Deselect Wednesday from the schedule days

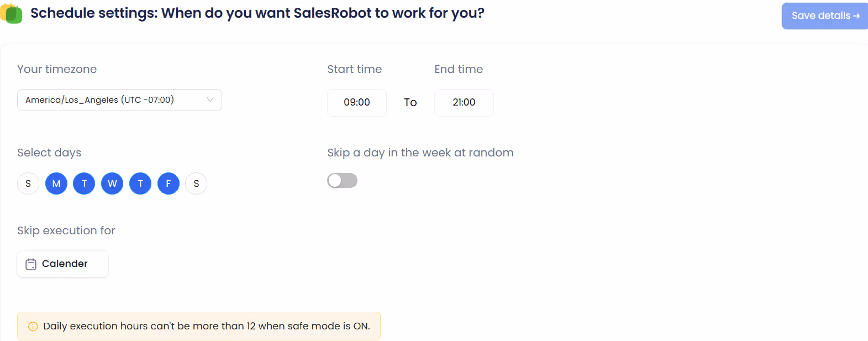point(112,183)
